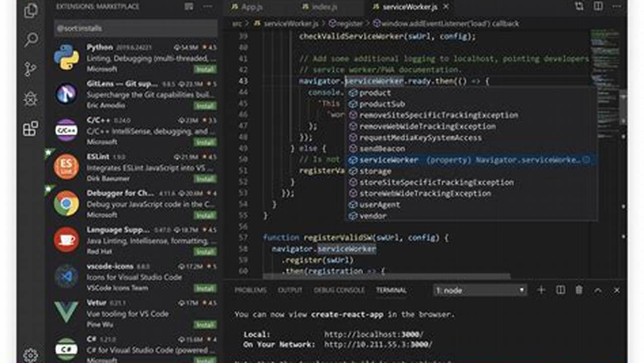This screenshot has width=644, height=363.
Task: Open the DEBUG CONSOLE tab
Action: tap(340, 290)
